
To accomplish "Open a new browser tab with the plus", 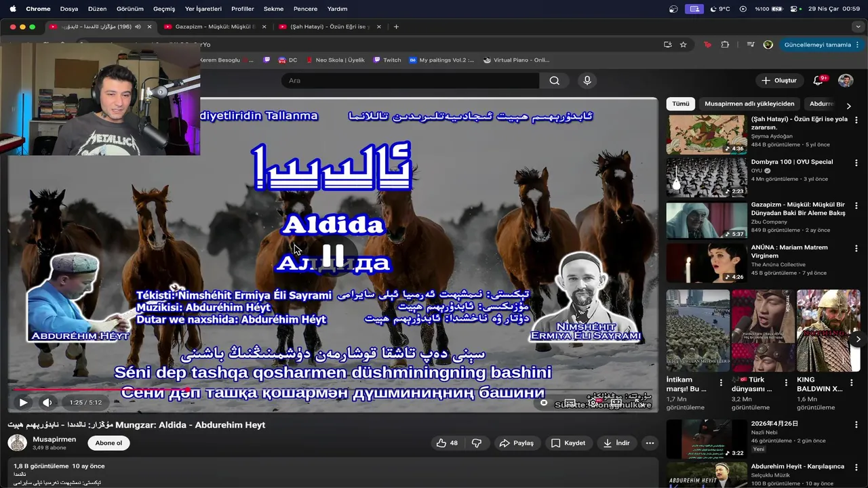I will click(396, 27).
